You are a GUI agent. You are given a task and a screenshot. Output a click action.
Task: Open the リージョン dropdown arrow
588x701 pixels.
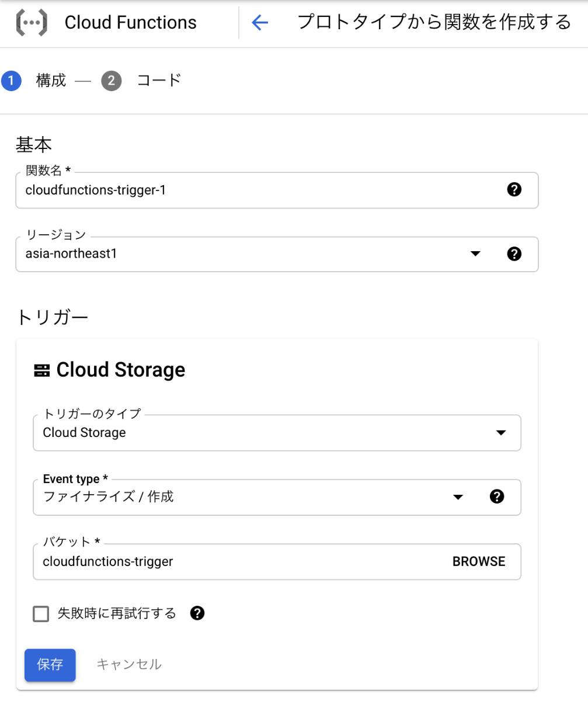[475, 254]
